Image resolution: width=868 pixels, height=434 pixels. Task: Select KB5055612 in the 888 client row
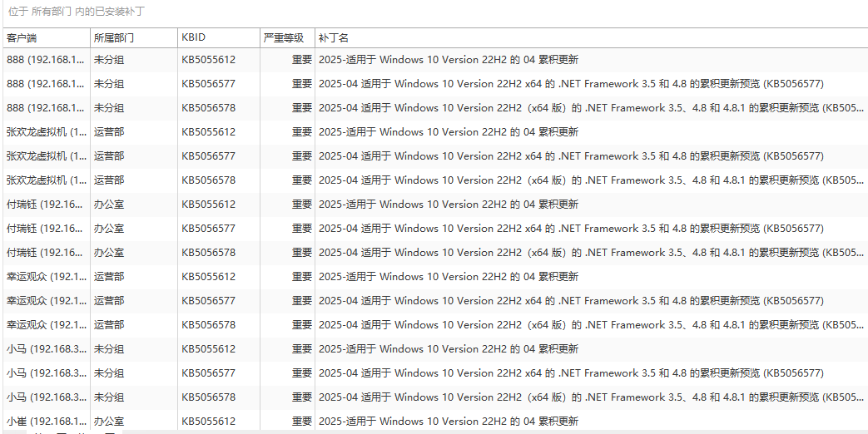(x=209, y=60)
